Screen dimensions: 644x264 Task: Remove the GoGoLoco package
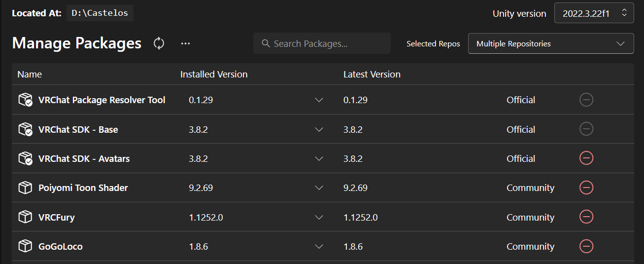(586, 246)
